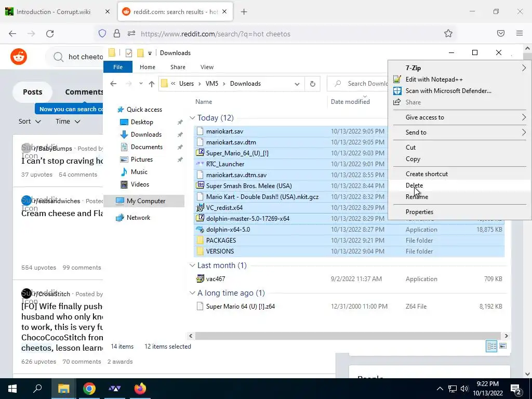Open Music in navigation pane
This screenshot has width=532, height=399.
click(x=139, y=171)
